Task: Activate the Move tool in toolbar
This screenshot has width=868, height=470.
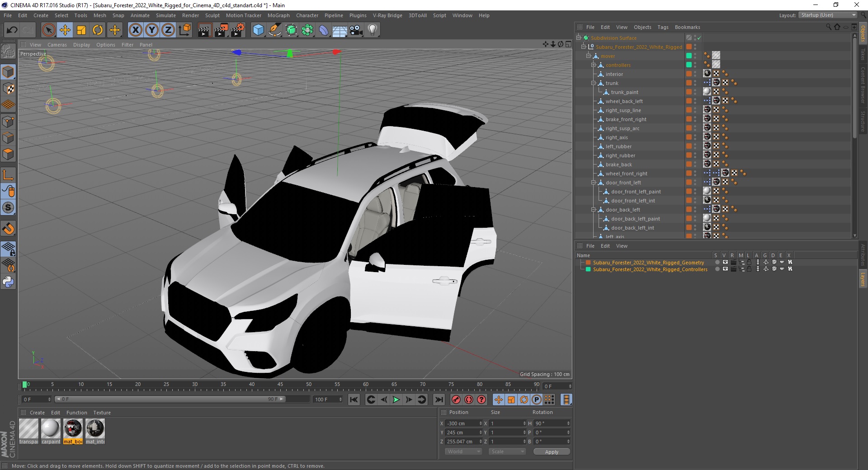Action: coord(65,30)
